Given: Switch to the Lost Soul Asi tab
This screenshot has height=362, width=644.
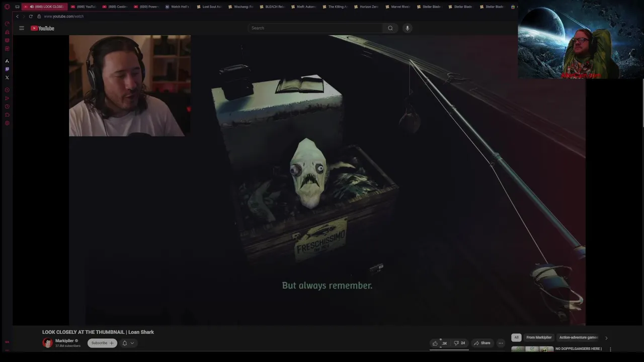Looking at the screenshot, I should coord(209,7).
